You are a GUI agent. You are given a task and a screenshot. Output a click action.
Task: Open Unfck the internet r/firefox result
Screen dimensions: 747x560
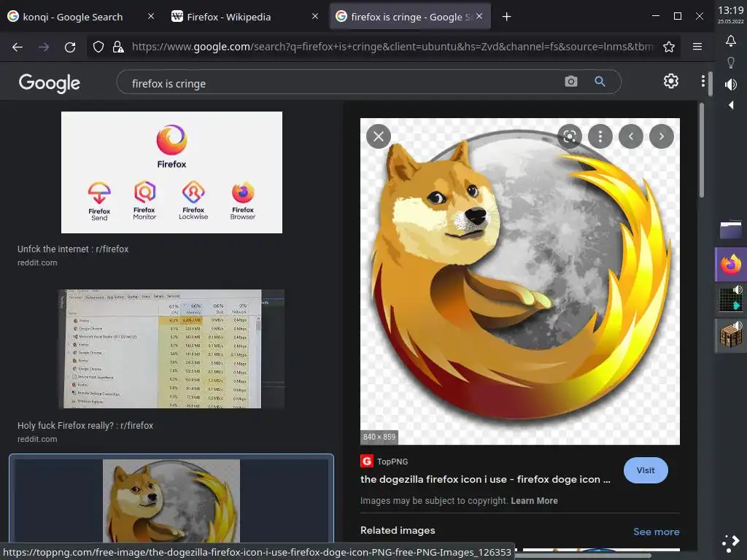(73, 249)
